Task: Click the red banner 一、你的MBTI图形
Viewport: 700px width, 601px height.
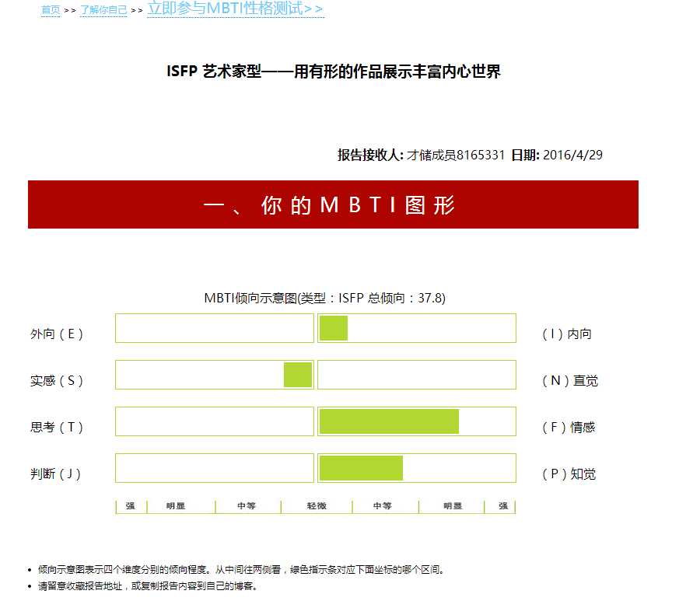Action: [333, 204]
